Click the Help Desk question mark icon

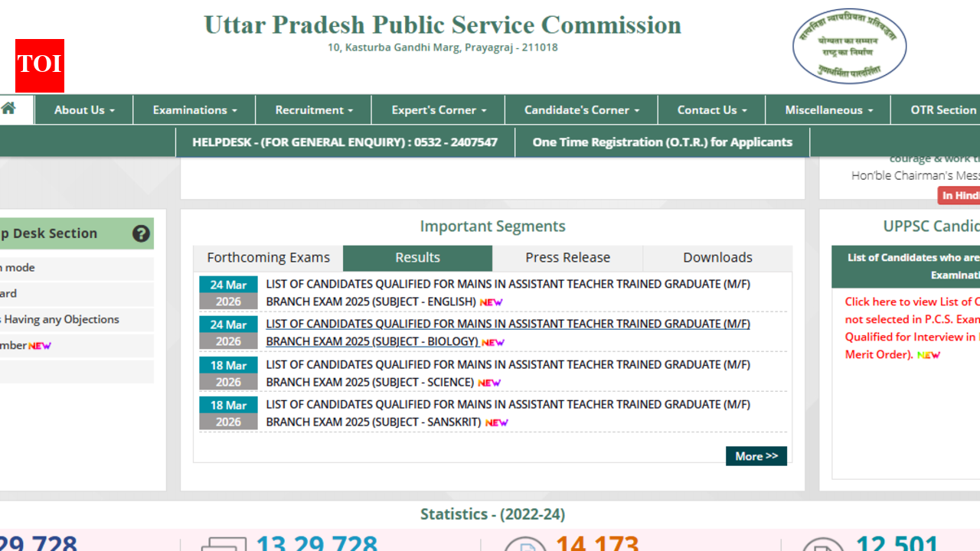(x=141, y=233)
